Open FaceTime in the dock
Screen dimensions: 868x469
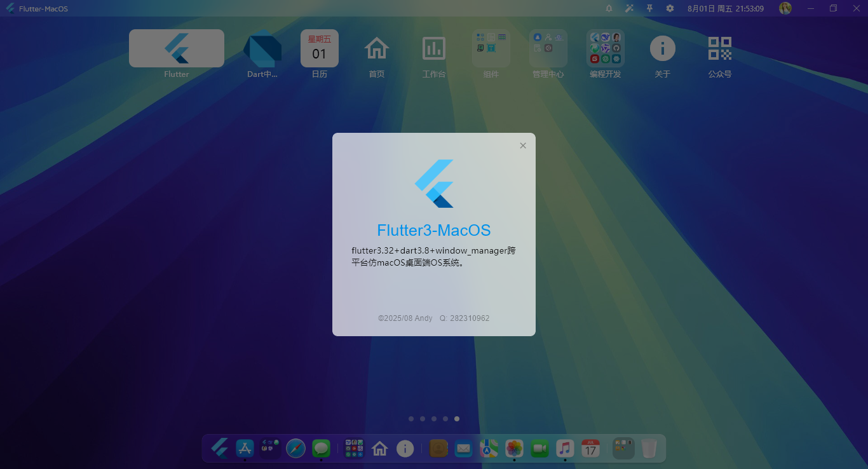coord(539,448)
